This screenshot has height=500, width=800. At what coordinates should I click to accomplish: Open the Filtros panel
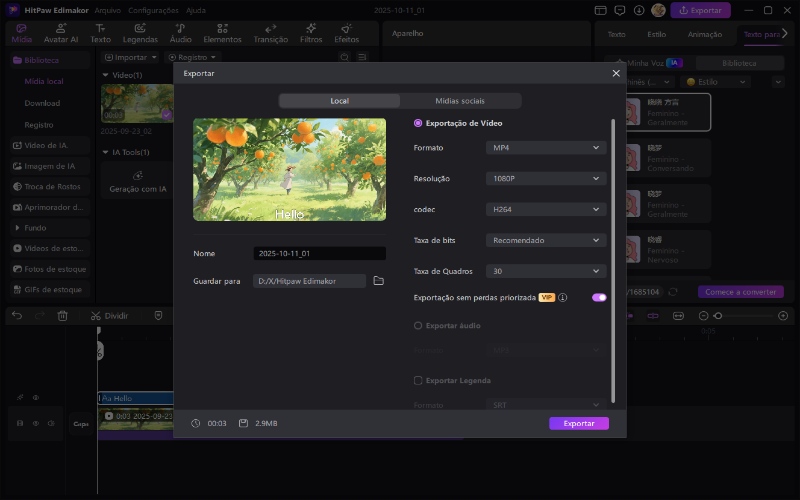click(x=311, y=34)
